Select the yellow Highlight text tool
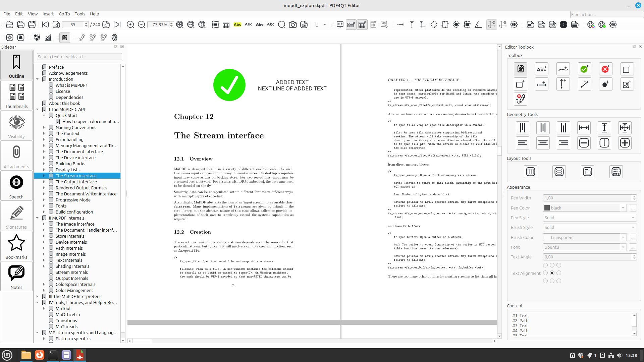The height and width of the screenshot is (362, 644). (x=237, y=24)
